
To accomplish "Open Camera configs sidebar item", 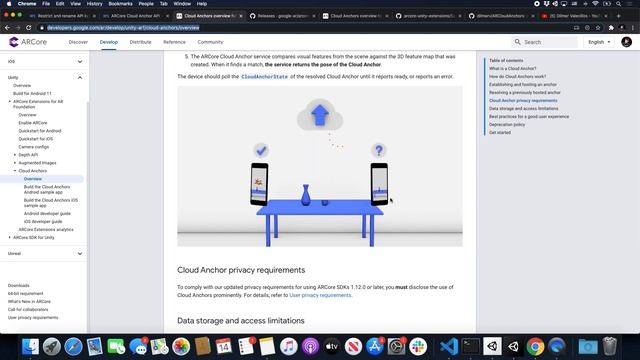I will (33, 147).
